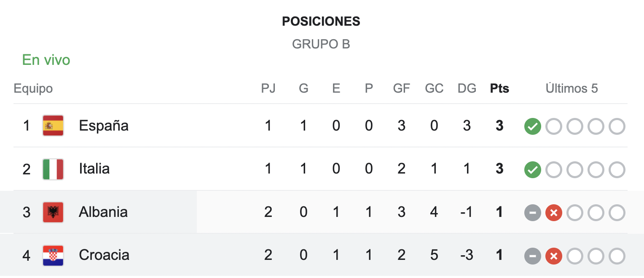
Task: Click the PJ column header
Action: (268, 88)
